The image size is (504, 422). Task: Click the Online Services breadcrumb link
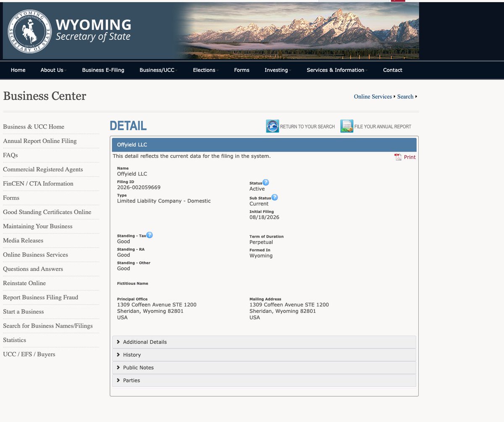pyautogui.click(x=373, y=97)
